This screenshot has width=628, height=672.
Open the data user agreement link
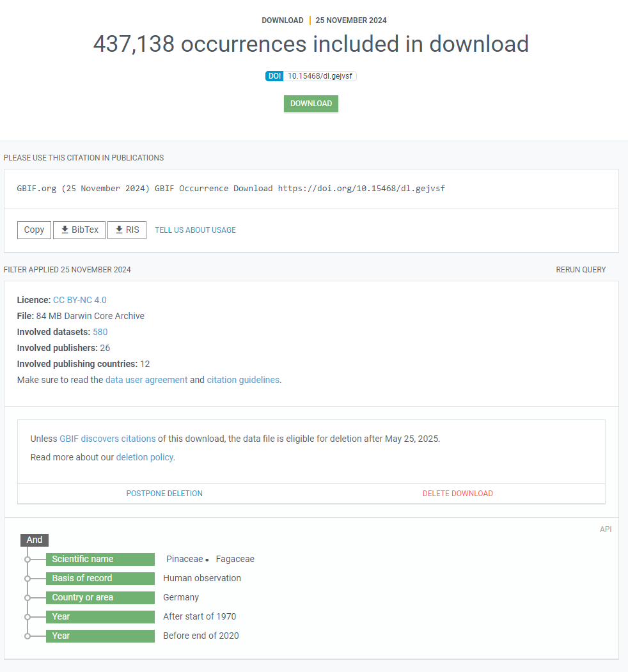(146, 380)
